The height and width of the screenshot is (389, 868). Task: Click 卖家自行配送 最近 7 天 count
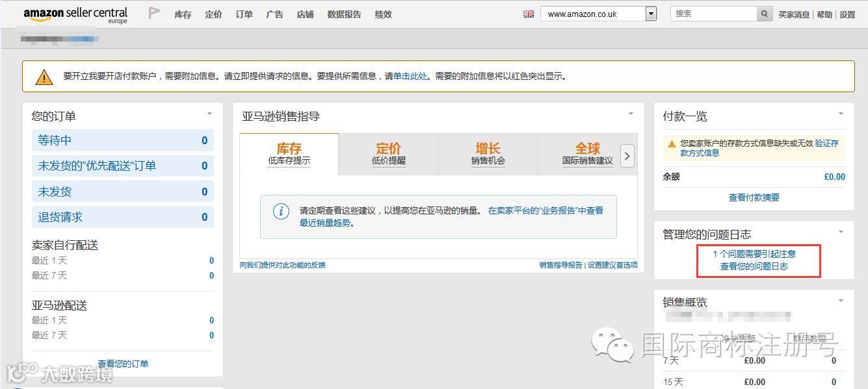pos(211,275)
